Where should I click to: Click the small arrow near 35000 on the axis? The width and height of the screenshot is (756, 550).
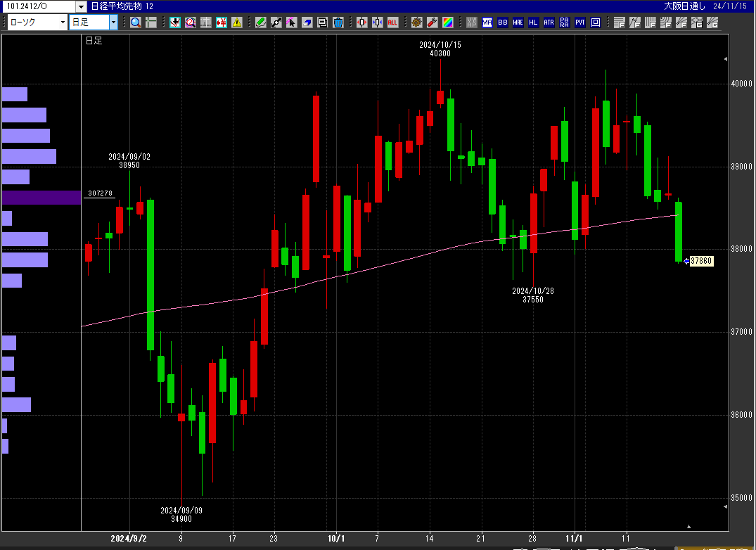(x=726, y=506)
